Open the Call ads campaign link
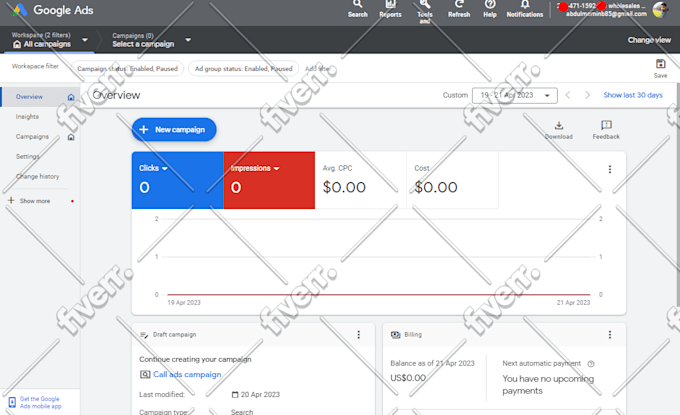Image resolution: width=680 pixels, height=415 pixels. tap(187, 374)
